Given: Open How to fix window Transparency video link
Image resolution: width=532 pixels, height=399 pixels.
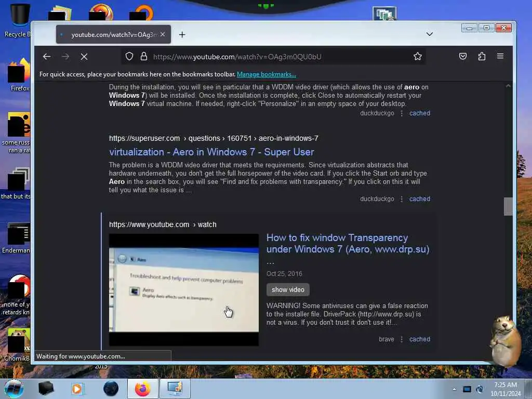Looking at the screenshot, I should point(348,244).
